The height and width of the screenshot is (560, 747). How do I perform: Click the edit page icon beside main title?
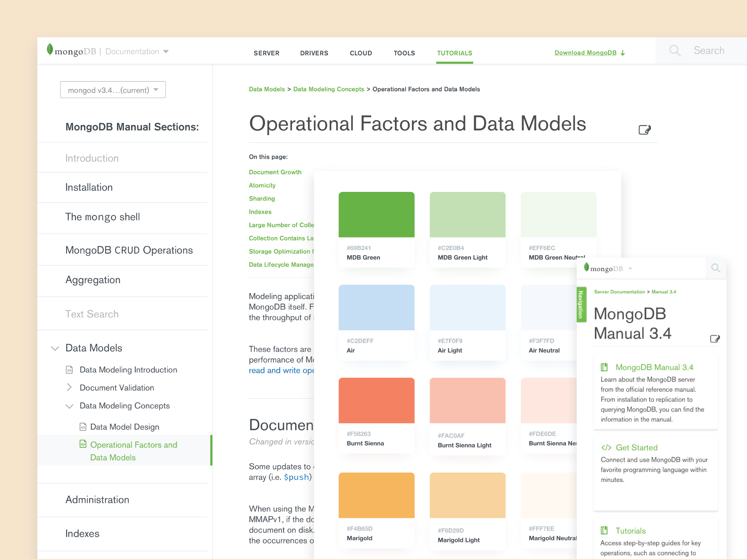[x=644, y=130]
